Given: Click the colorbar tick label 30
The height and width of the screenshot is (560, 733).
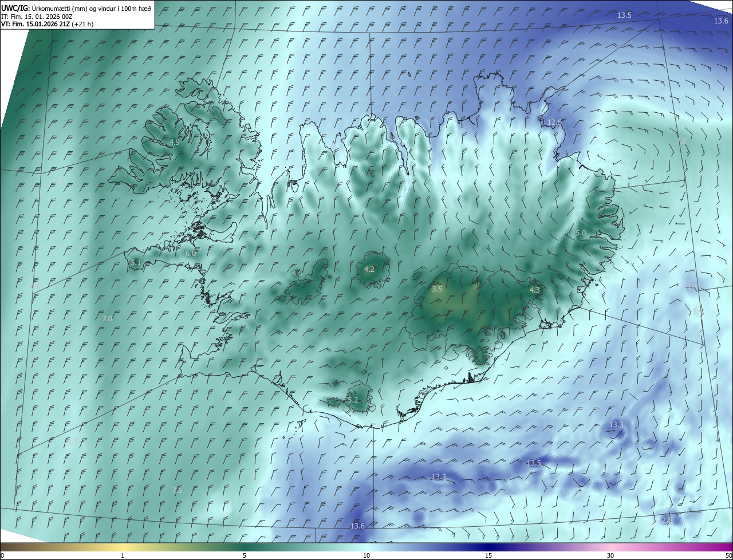Looking at the screenshot, I should pos(610,555).
